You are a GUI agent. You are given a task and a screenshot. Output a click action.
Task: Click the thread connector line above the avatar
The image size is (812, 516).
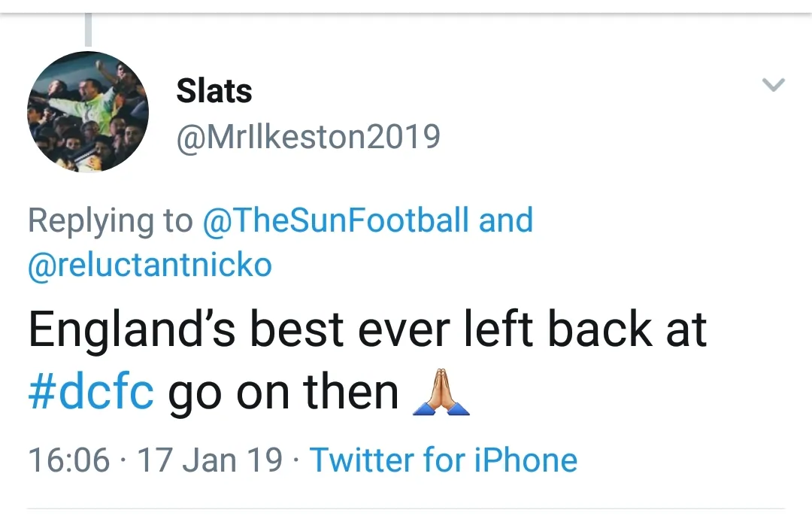(88, 32)
